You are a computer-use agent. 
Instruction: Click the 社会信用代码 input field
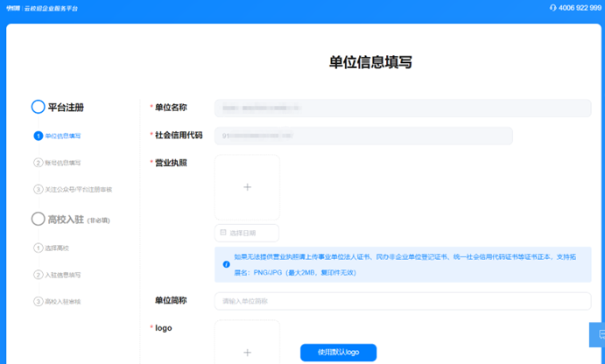363,136
